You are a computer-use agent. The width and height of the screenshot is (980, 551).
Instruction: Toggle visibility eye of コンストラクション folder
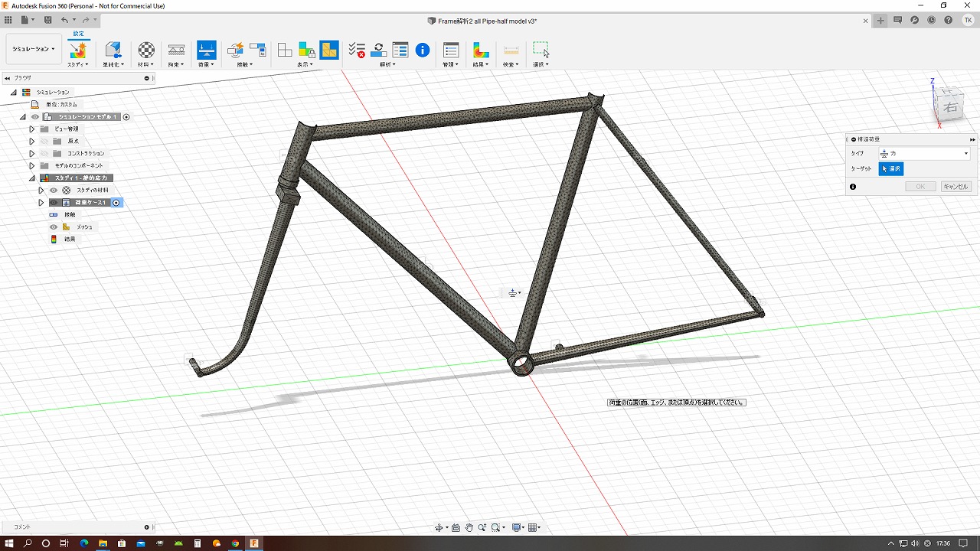tap(44, 154)
